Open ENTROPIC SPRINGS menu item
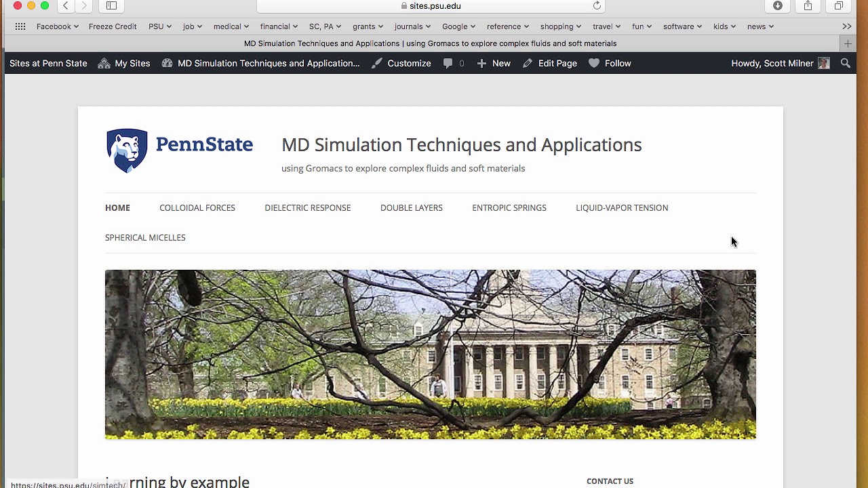 tap(509, 208)
